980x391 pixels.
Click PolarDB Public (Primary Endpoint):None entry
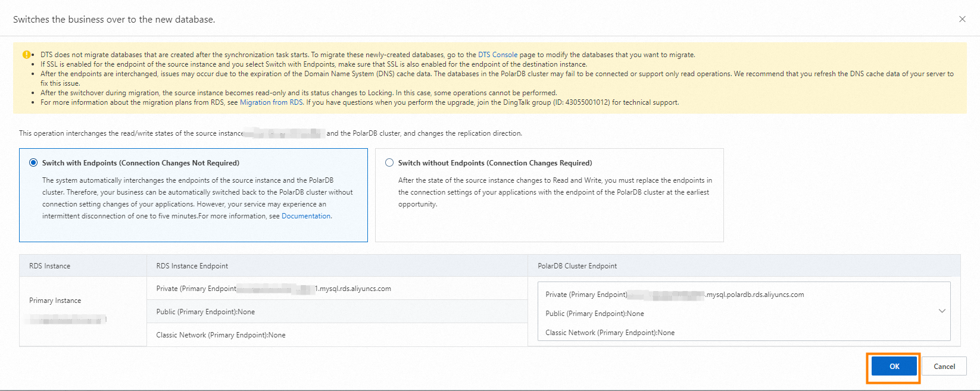pyautogui.click(x=595, y=314)
